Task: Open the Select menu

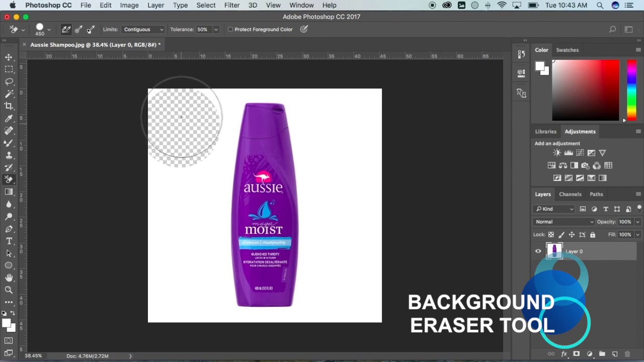Action: [x=206, y=5]
